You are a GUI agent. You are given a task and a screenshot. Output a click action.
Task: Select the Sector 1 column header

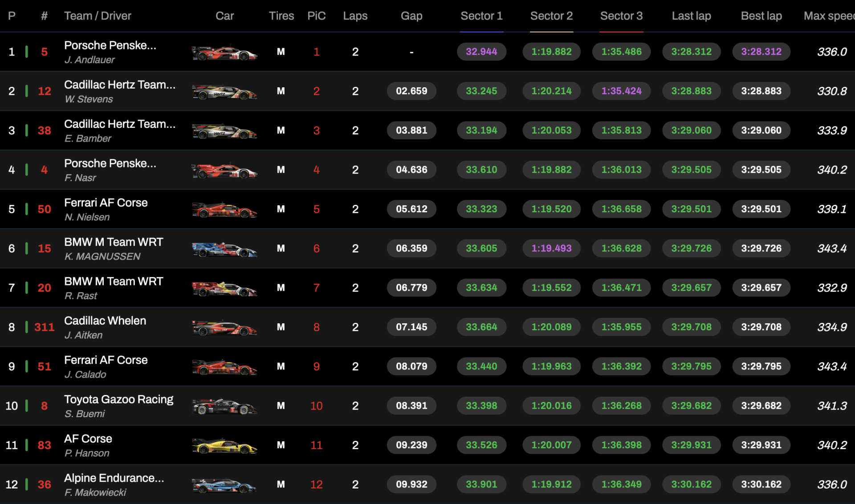[x=481, y=16]
